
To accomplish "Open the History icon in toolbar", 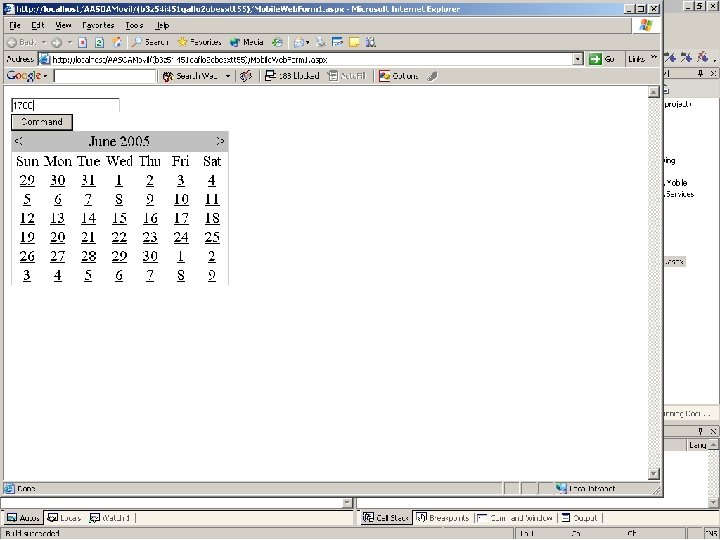I will pyautogui.click(x=277, y=42).
